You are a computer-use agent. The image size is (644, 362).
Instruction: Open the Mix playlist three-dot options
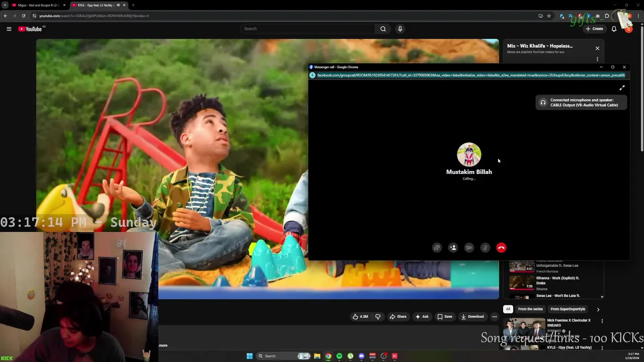pos(597,59)
